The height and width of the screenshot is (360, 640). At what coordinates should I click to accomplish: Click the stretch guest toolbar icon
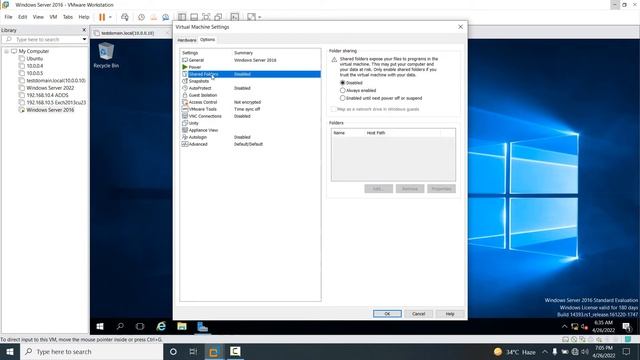(x=251, y=17)
